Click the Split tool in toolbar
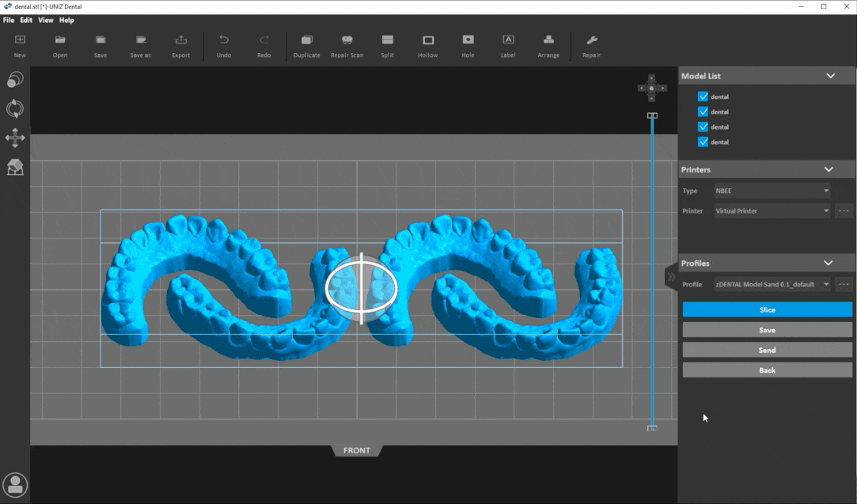857x504 pixels. coord(387,40)
